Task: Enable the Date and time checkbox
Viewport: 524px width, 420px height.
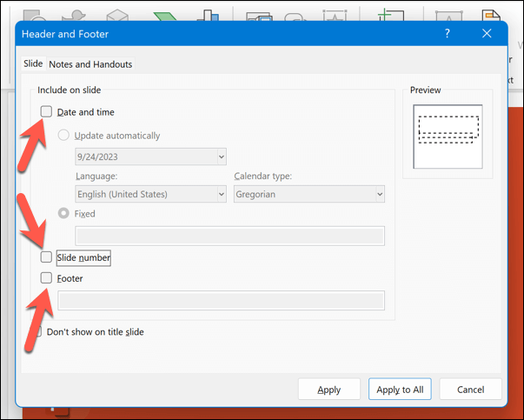Action: 47,111
